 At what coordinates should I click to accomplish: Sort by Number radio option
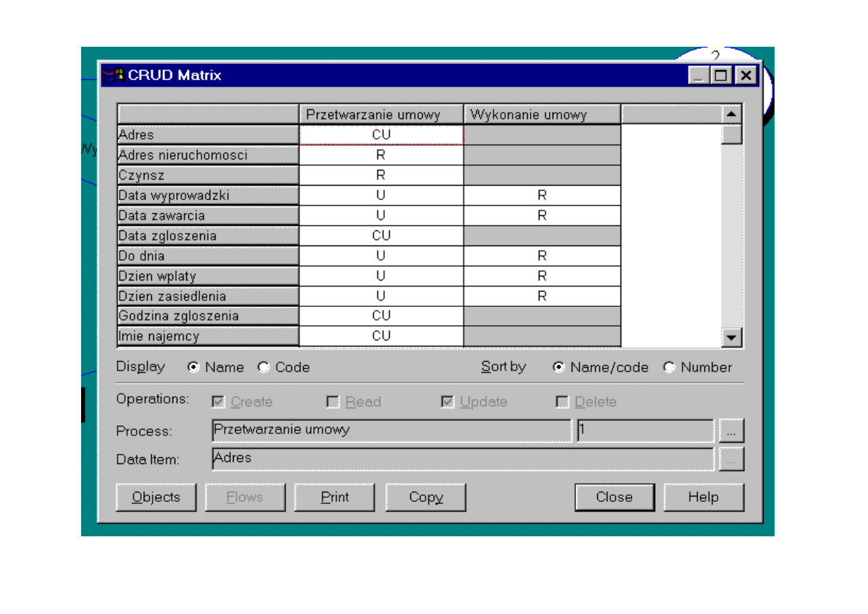point(669,368)
